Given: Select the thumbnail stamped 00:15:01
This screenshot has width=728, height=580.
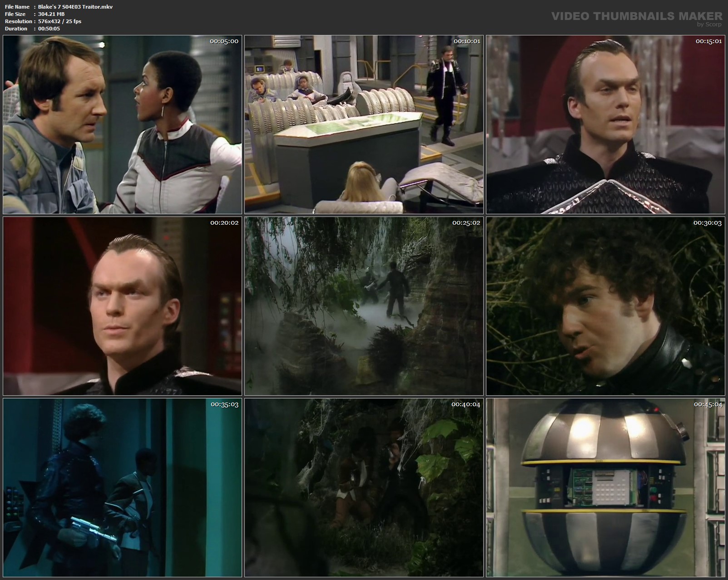Looking at the screenshot, I should pyautogui.click(x=605, y=124).
